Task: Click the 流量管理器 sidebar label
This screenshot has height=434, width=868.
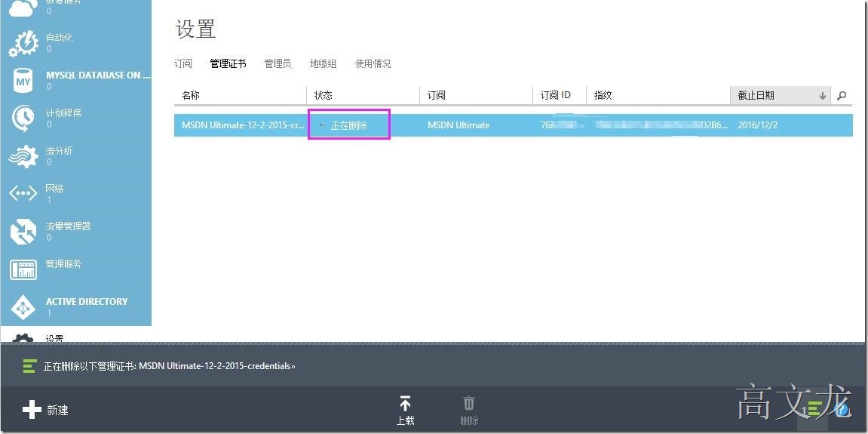Action: [68, 226]
